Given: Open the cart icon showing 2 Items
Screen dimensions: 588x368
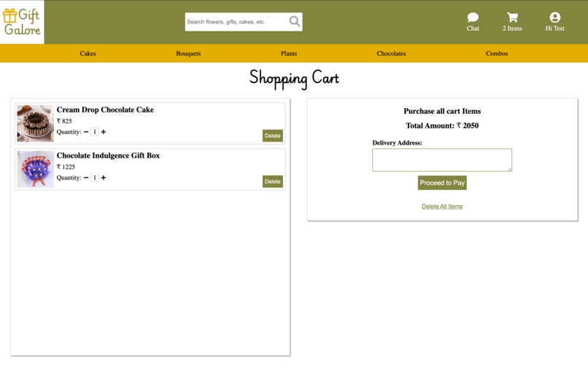Looking at the screenshot, I should 512,18.
